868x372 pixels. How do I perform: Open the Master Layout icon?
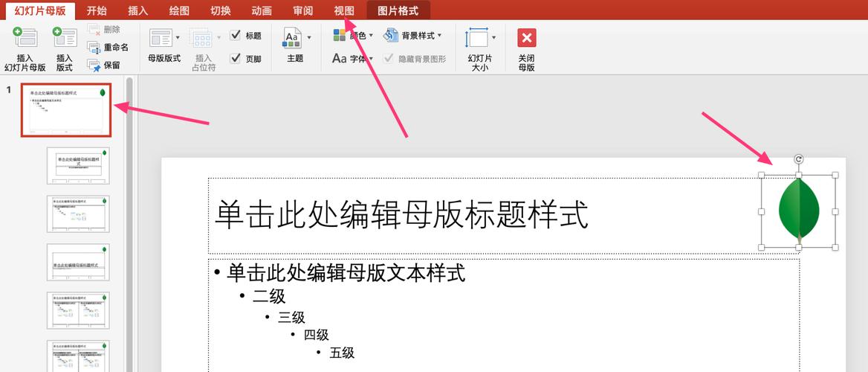pyautogui.click(x=161, y=38)
